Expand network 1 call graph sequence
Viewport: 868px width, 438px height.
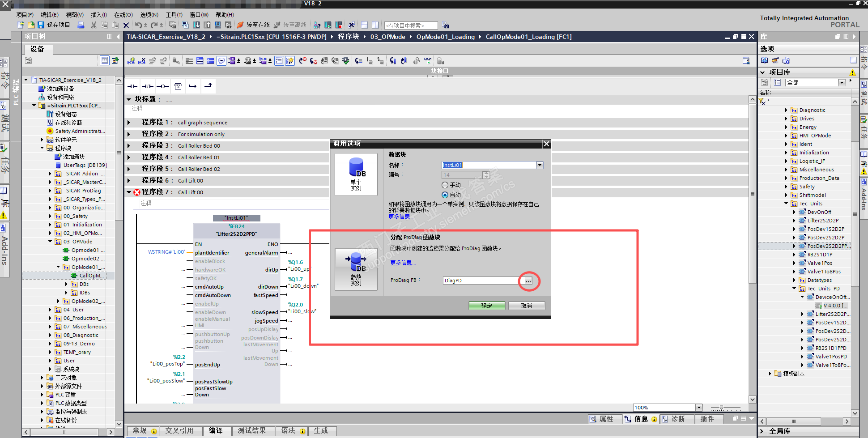129,123
